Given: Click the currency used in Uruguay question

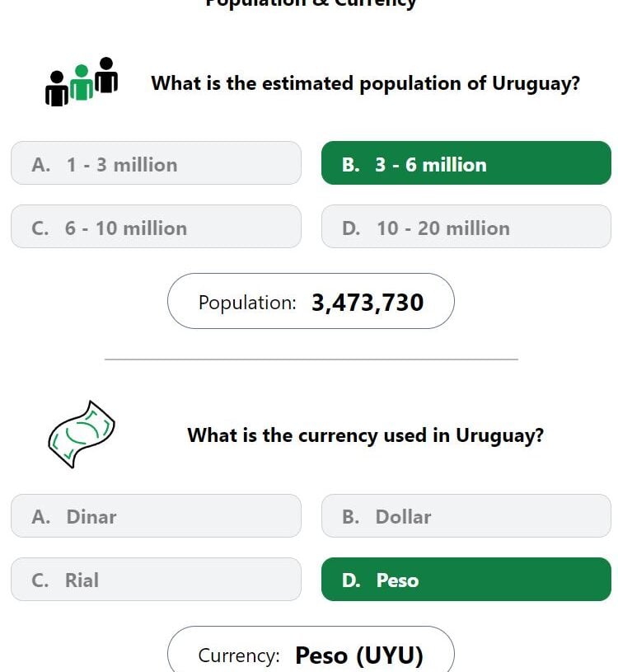Looking at the screenshot, I should tap(365, 435).
